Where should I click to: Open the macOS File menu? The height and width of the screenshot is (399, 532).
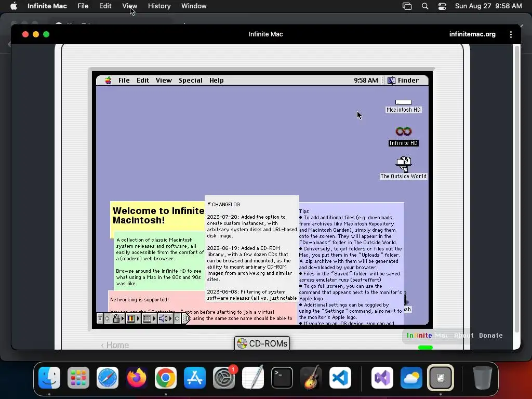pos(83,6)
